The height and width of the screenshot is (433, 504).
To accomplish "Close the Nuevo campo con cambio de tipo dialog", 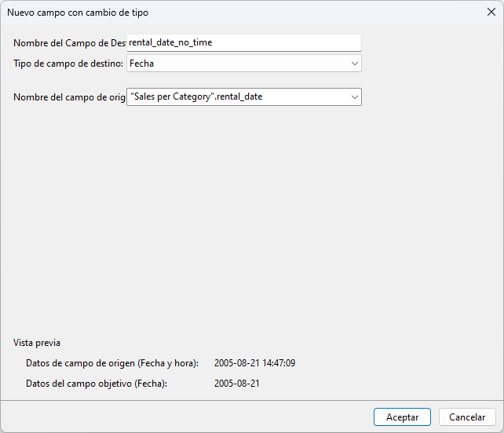I will [491, 13].
